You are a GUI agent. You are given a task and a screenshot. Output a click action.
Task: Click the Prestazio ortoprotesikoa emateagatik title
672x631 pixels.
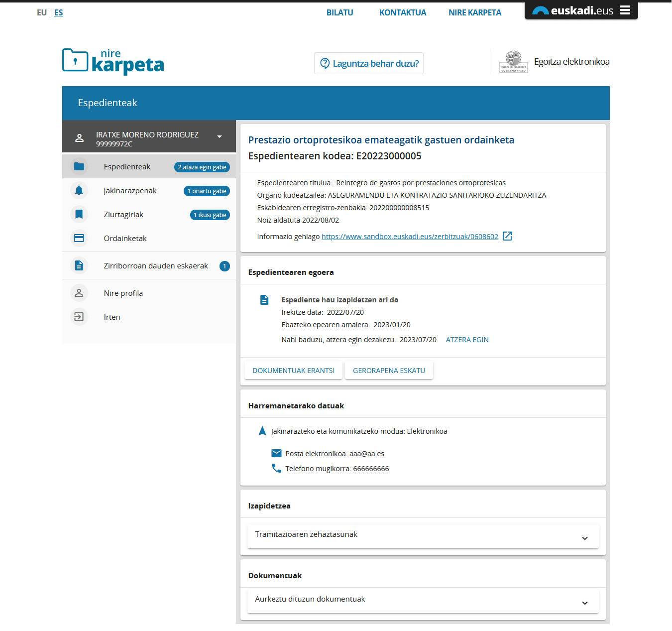(381, 140)
